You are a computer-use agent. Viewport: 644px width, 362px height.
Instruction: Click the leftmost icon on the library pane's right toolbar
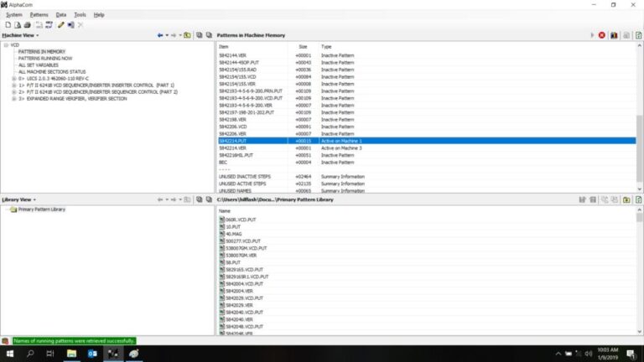582,200
